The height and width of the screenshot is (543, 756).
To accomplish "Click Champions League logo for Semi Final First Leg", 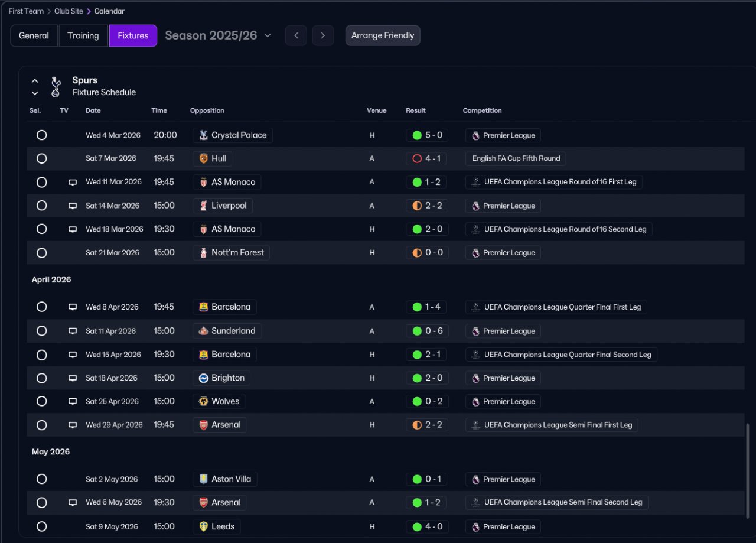I will tap(475, 425).
